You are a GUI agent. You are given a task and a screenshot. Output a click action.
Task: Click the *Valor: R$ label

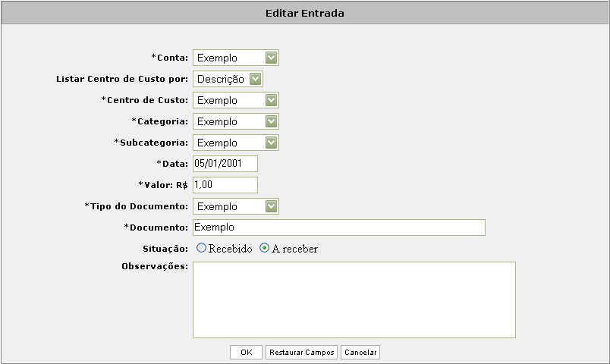pos(163,185)
